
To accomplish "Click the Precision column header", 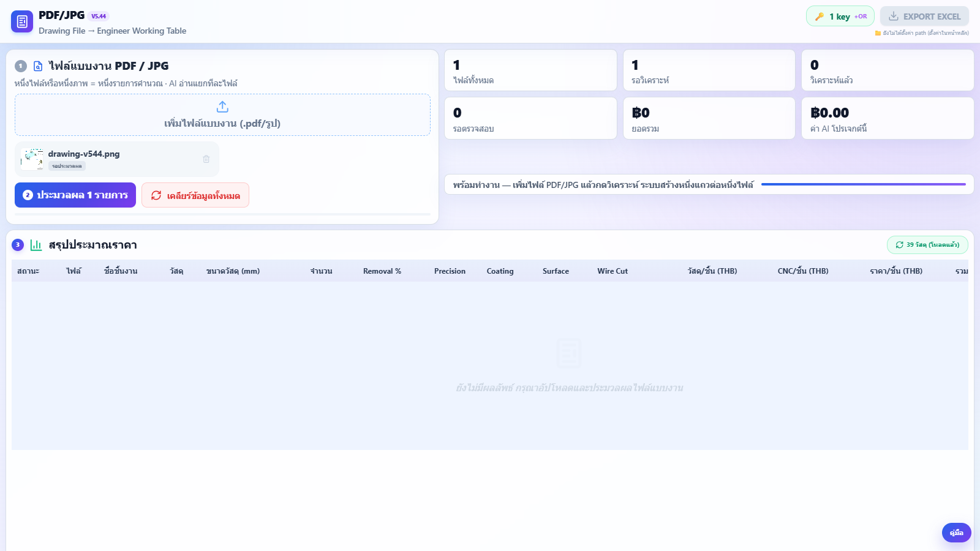I will (x=450, y=271).
